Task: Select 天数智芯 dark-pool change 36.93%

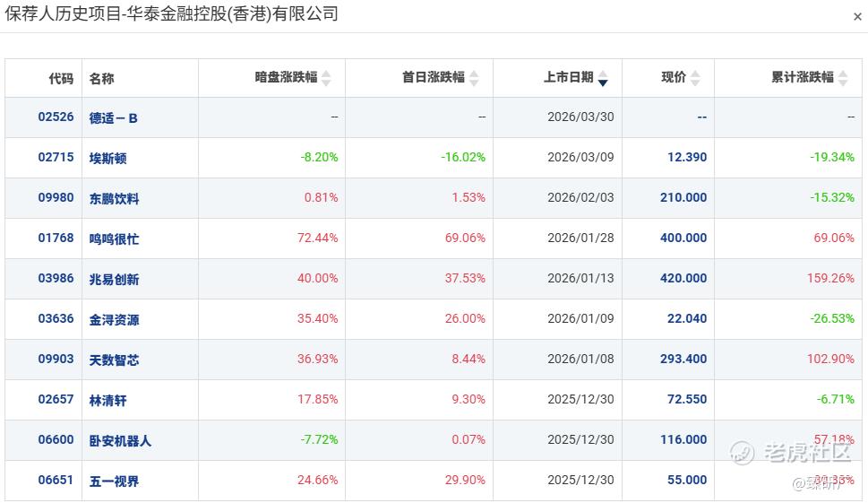Action: click(x=318, y=360)
